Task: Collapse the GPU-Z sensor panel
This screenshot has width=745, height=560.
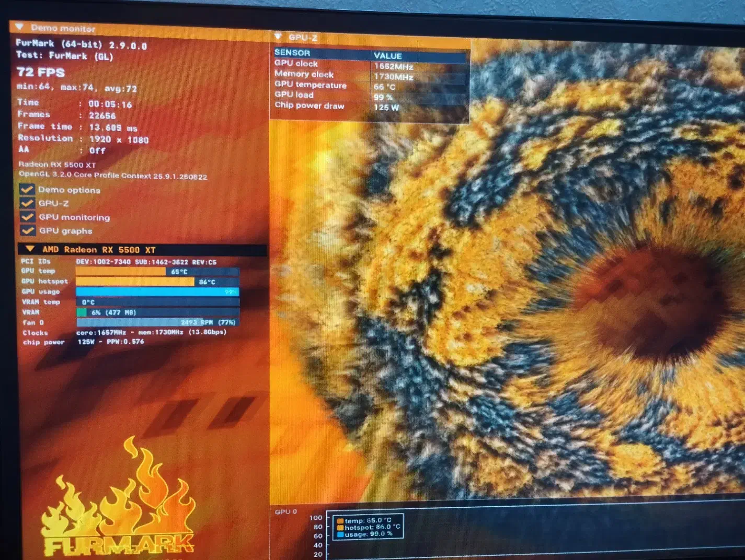Action: [278, 37]
